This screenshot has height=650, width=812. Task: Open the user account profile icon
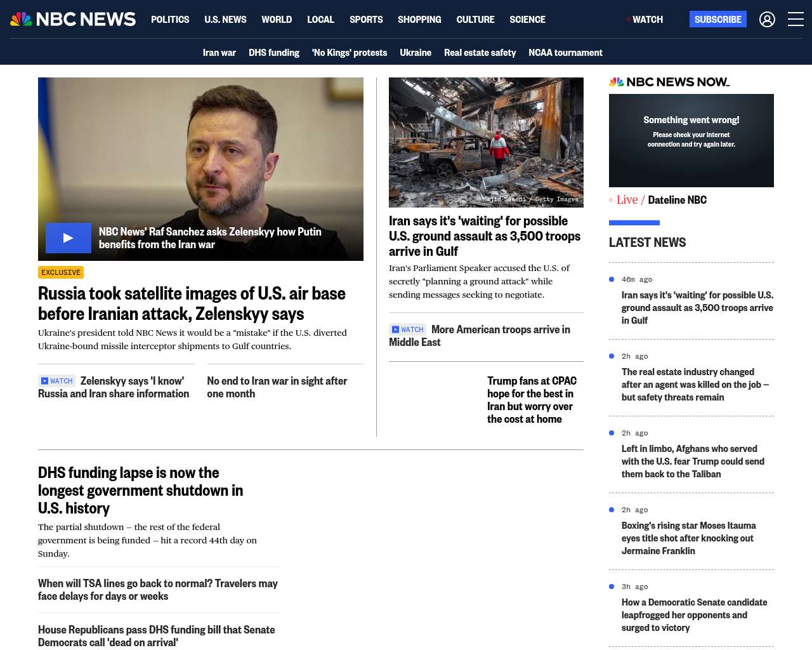(767, 20)
